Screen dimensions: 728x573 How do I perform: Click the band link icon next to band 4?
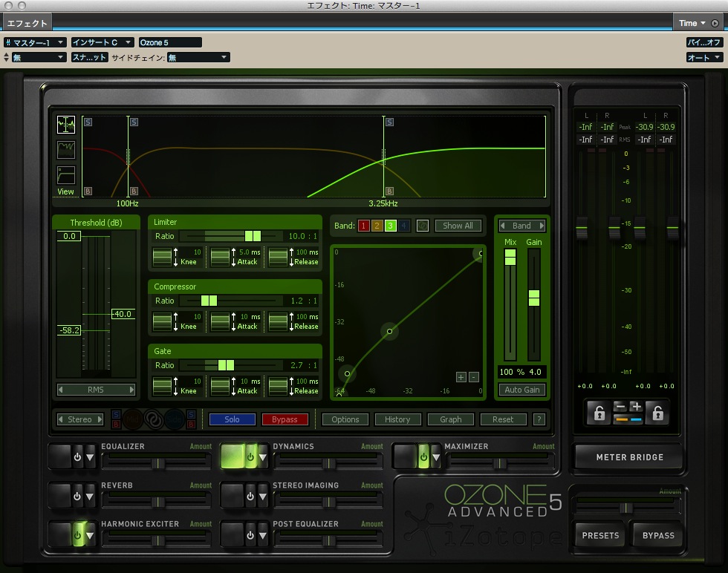[423, 226]
